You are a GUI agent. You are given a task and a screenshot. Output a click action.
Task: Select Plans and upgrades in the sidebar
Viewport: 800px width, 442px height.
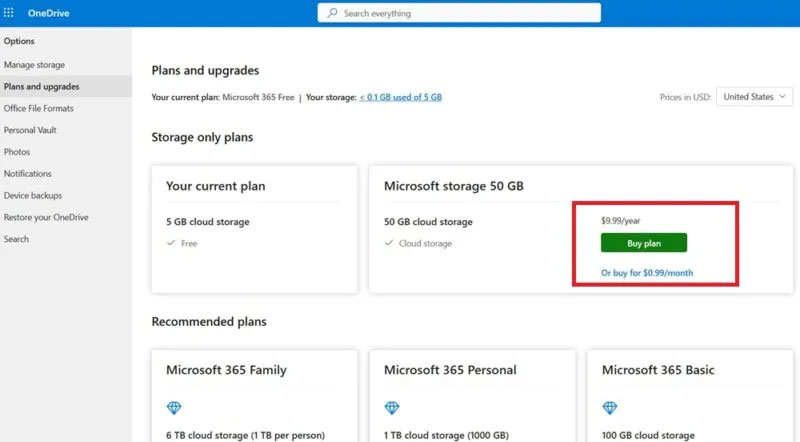coord(40,86)
